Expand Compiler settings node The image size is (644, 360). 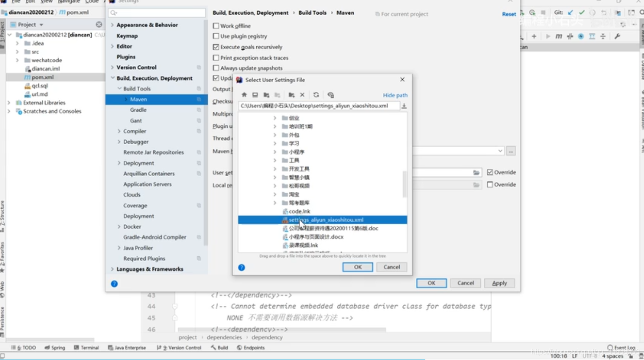point(119,131)
